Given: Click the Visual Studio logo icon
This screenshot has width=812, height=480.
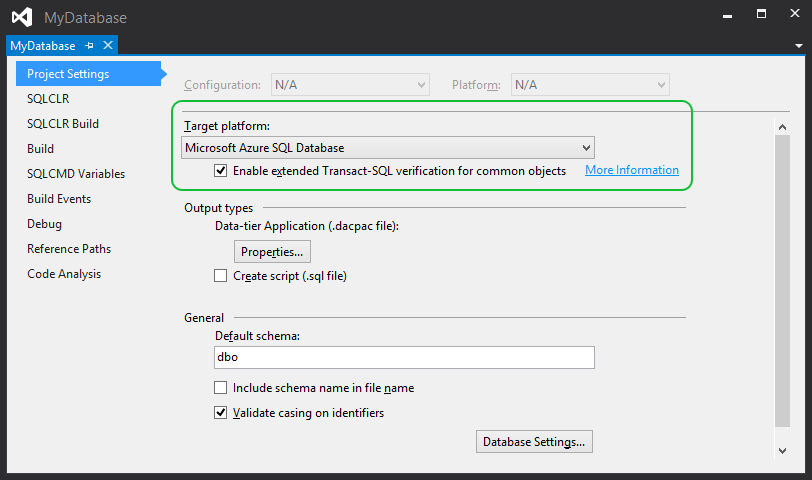Looking at the screenshot, I should (x=22, y=18).
